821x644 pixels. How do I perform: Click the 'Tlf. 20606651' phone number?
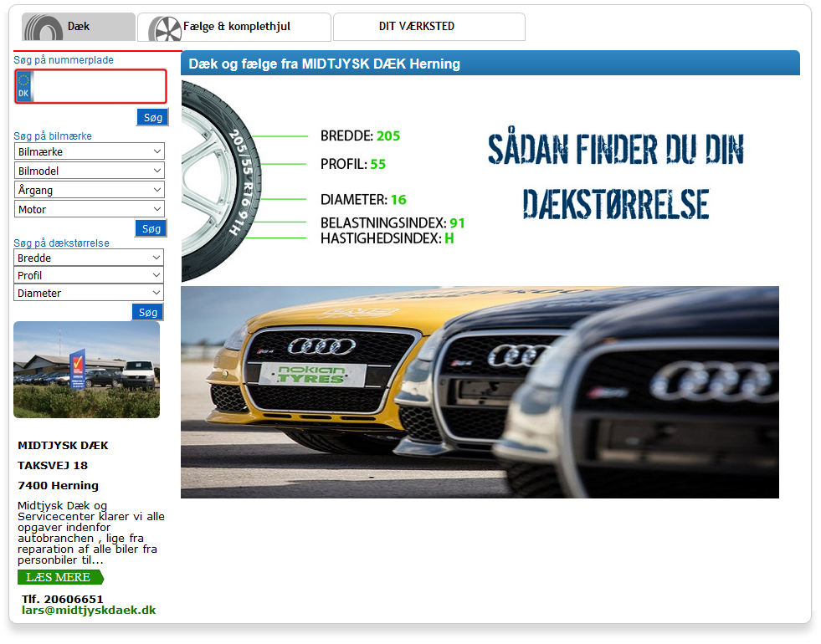[62, 599]
